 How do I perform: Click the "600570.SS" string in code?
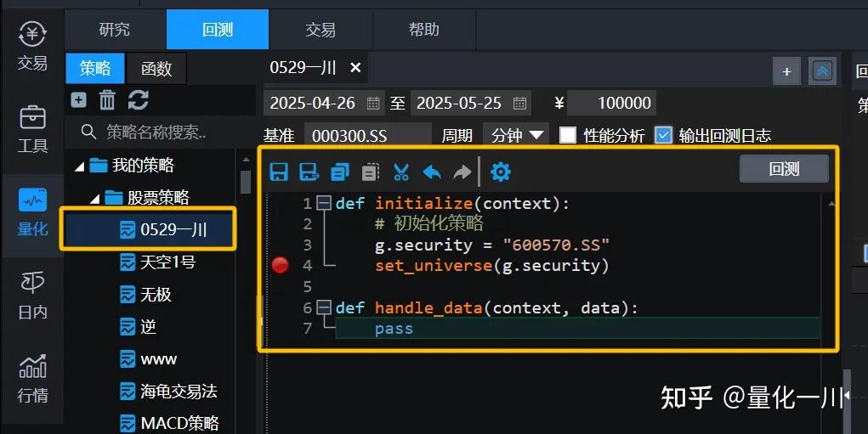coord(556,245)
